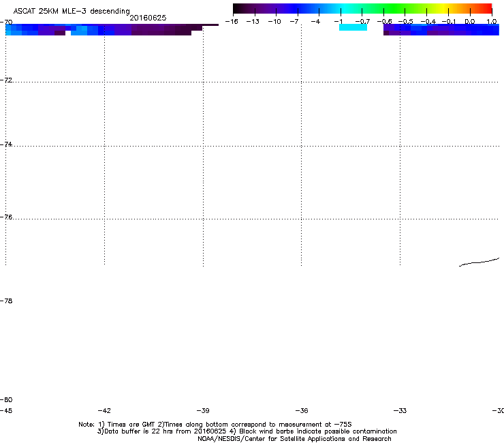Click the yellow section of the color bar
The height and width of the screenshot is (443, 504).
click(445, 8)
